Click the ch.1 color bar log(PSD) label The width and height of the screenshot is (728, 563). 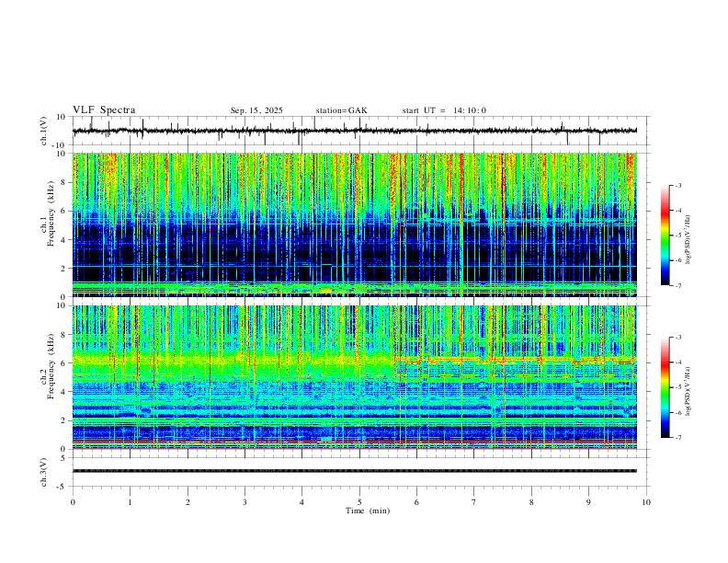click(688, 240)
